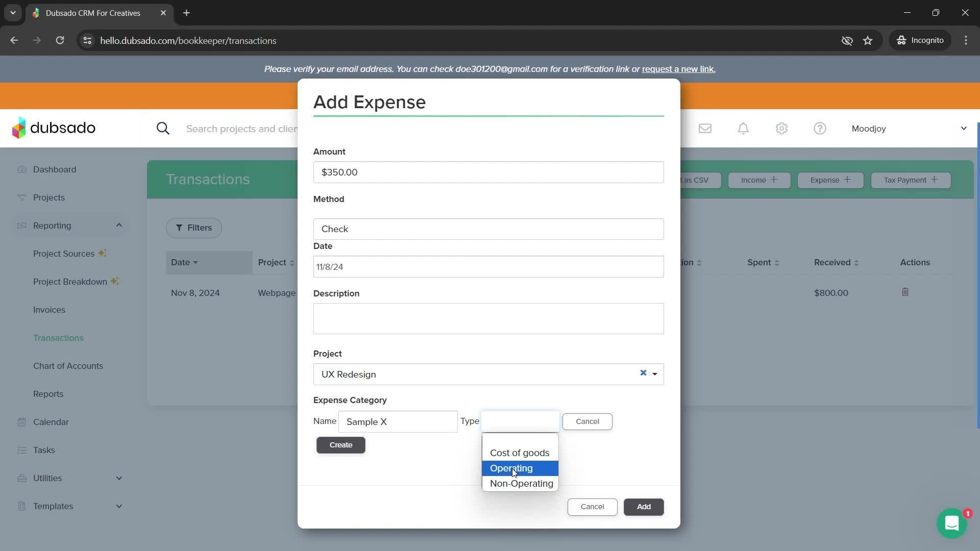Edit category Name field Sample X
Viewport: 980px width, 551px height.
(x=398, y=421)
